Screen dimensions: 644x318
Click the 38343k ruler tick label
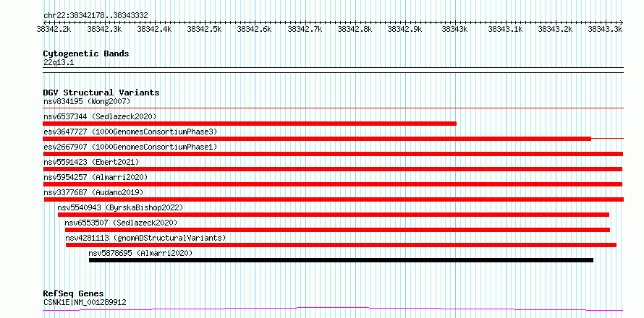click(454, 29)
